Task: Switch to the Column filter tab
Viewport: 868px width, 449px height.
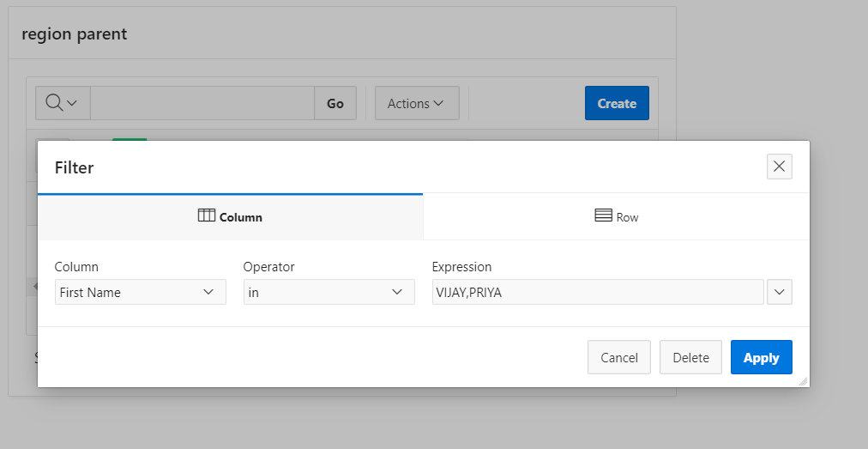Action: pyautogui.click(x=230, y=216)
